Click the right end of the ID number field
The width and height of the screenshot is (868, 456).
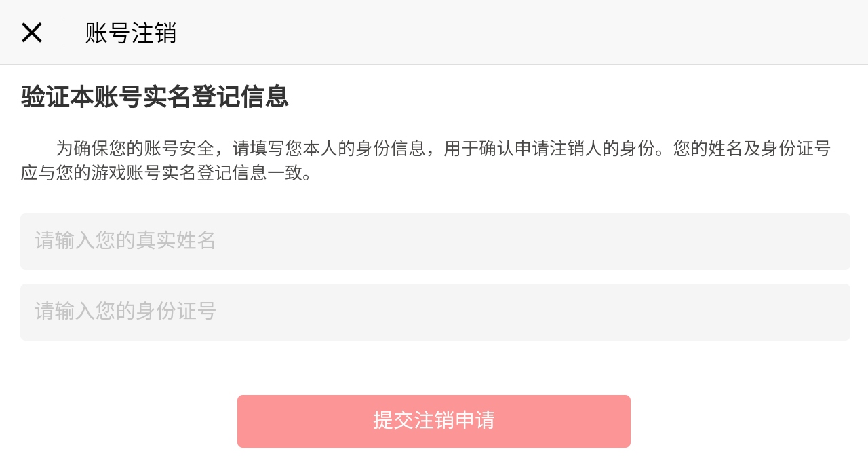coord(814,312)
